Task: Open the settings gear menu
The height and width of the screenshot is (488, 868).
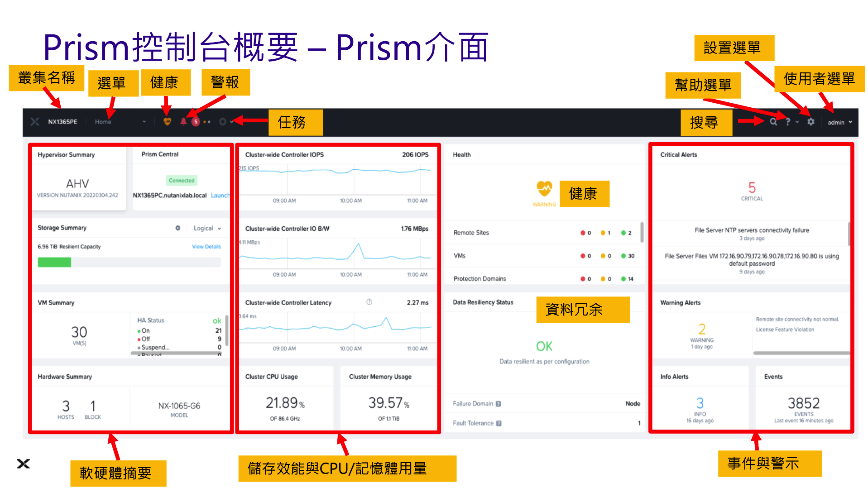Action: pyautogui.click(x=810, y=122)
